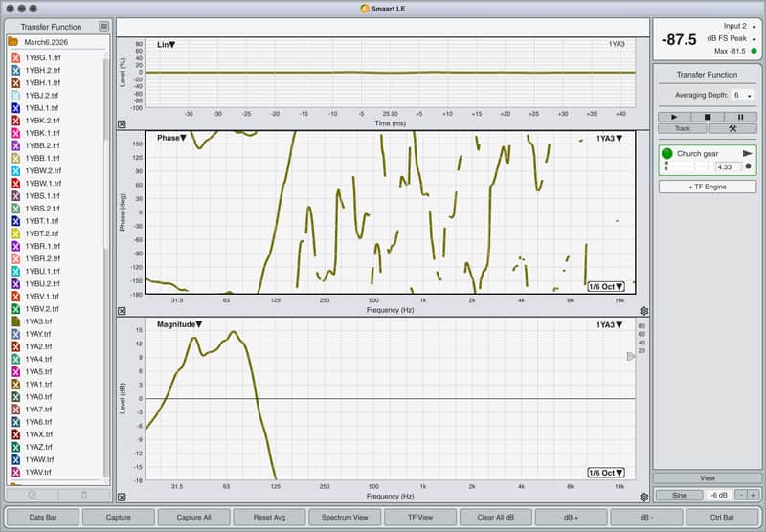The height and width of the screenshot is (532, 766).
Task: Expand the 1/6 Oct smoothing menu on magnitude plot
Action: (x=606, y=473)
